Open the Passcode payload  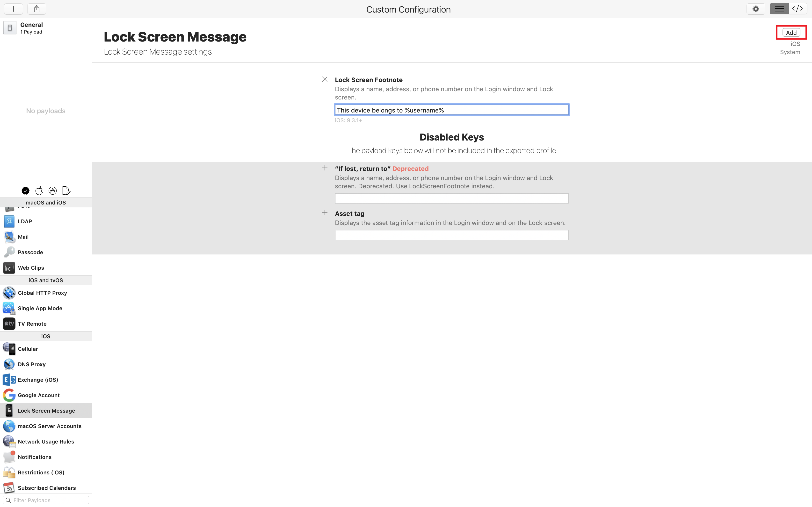click(x=30, y=252)
